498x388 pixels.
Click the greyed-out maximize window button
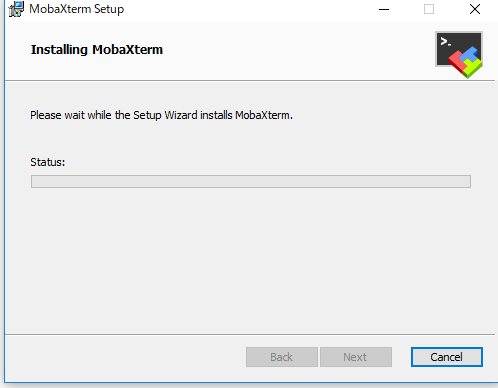tap(429, 9)
